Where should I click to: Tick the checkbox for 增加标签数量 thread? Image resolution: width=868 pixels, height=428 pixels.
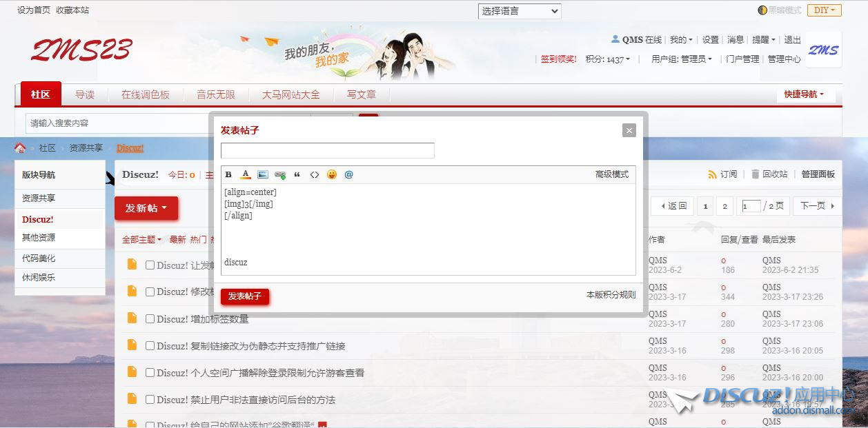pos(150,318)
